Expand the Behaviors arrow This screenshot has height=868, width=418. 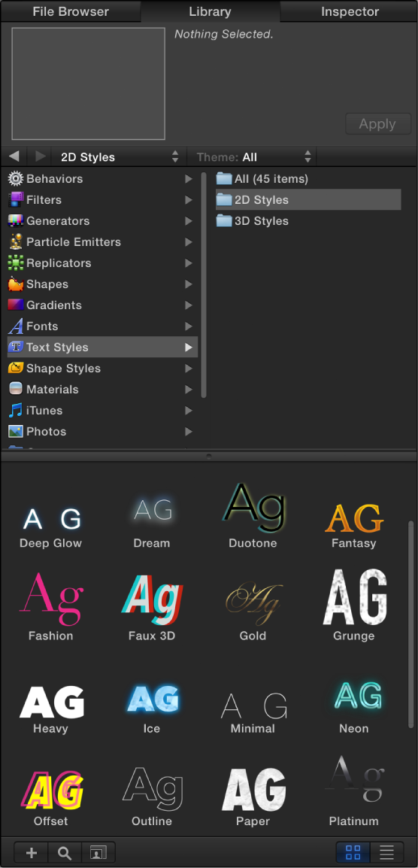[x=189, y=179]
